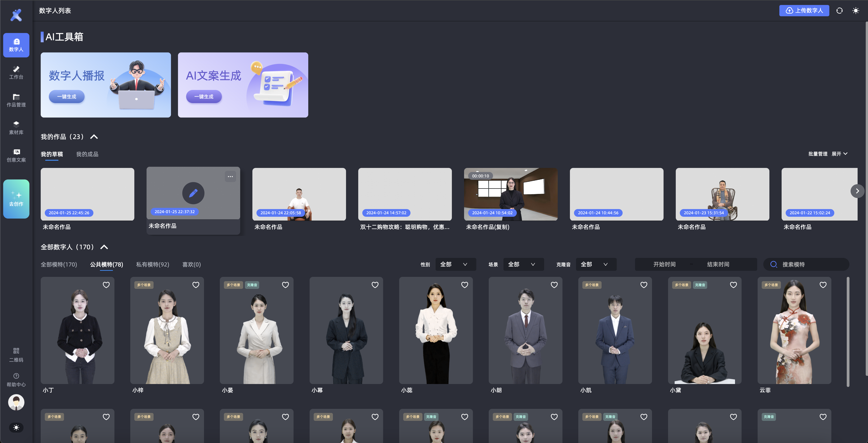Click 克隆音 tag on 小晏
The width and height of the screenshot is (868, 443).
point(252,285)
